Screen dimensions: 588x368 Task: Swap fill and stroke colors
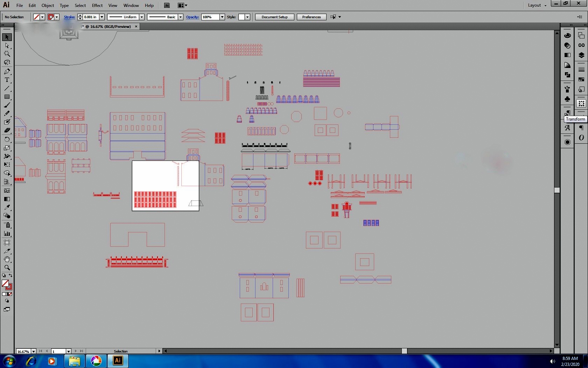(x=10, y=275)
